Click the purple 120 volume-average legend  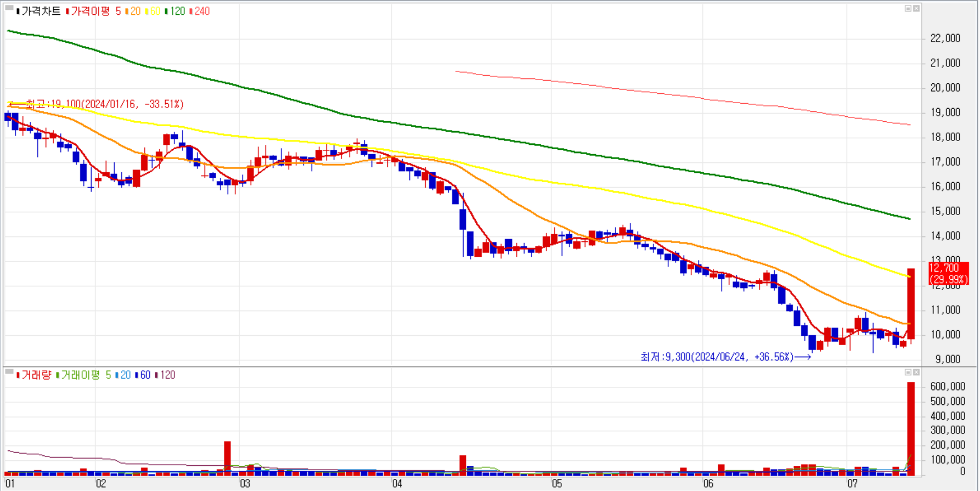point(165,375)
